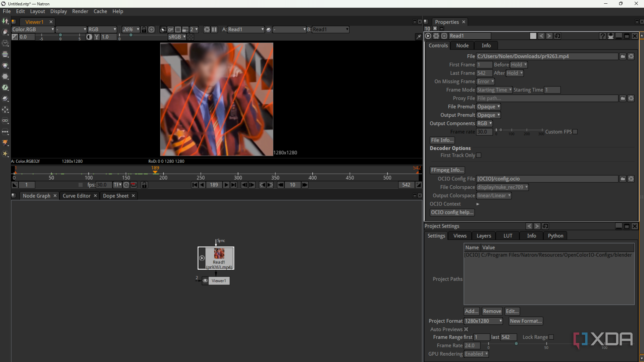
Task: Open the 26% zoom dropdown
Action: (x=130, y=29)
